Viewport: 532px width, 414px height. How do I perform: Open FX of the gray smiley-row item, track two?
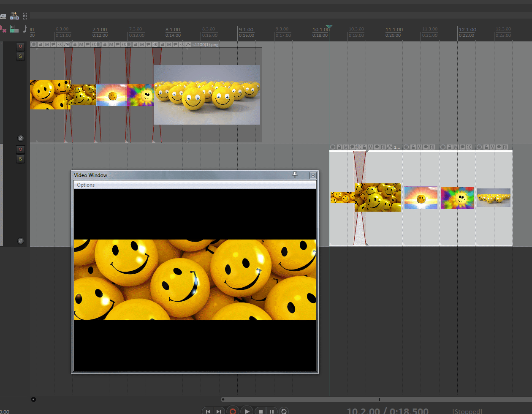(x=505, y=147)
